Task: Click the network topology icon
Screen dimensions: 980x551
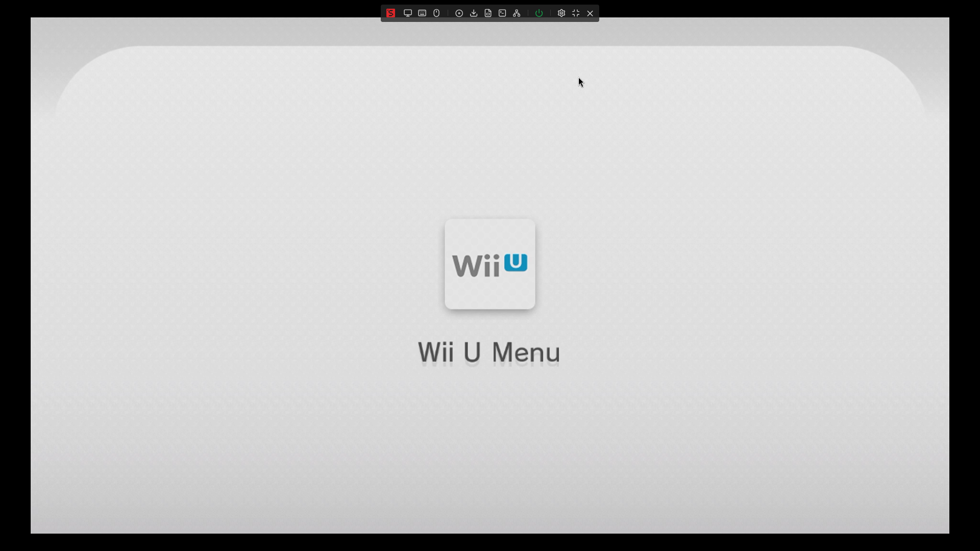Action: tap(517, 13)
